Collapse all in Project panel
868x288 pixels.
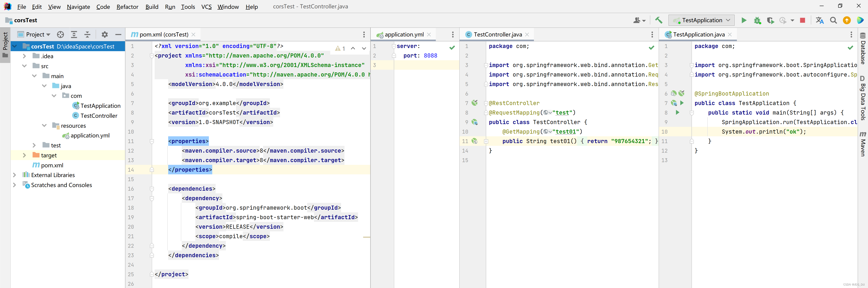point(87,34)
